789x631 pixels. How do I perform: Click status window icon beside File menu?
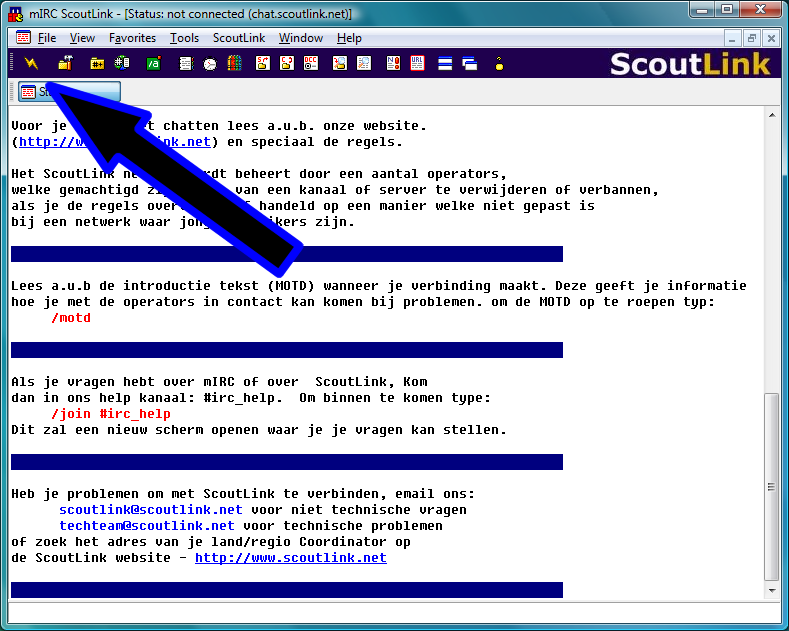pyautogui.click(x=23, y=37)
